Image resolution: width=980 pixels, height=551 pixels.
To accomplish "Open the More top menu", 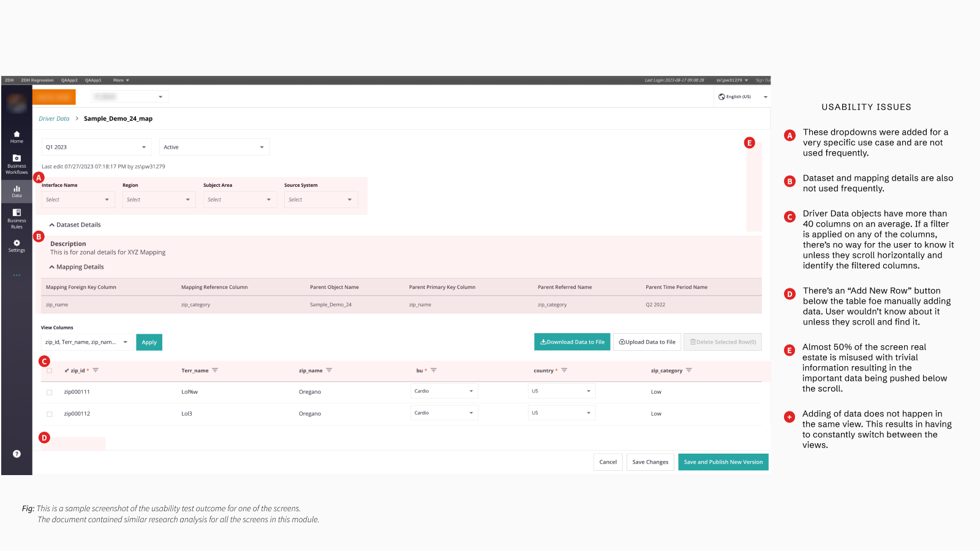I will (121, 80).
